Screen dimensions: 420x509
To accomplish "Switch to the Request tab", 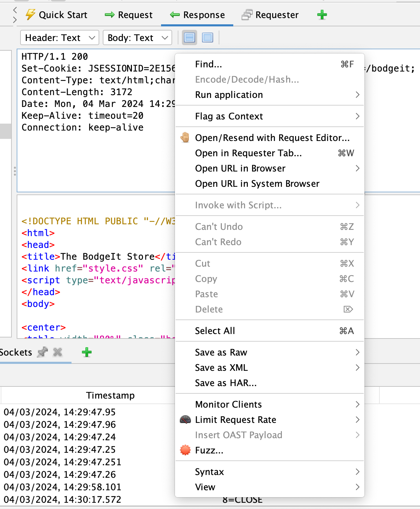I will 128,15.
